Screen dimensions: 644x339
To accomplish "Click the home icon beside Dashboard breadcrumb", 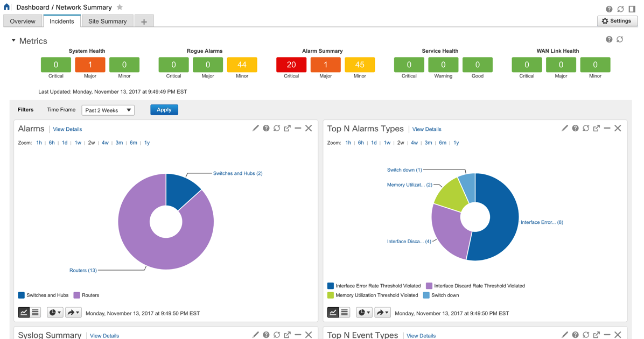I will [7, 7].
